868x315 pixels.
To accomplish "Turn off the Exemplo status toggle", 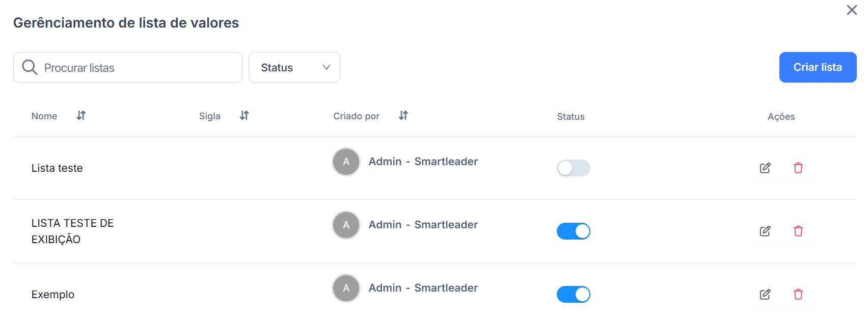I will [x=574, y=295].
